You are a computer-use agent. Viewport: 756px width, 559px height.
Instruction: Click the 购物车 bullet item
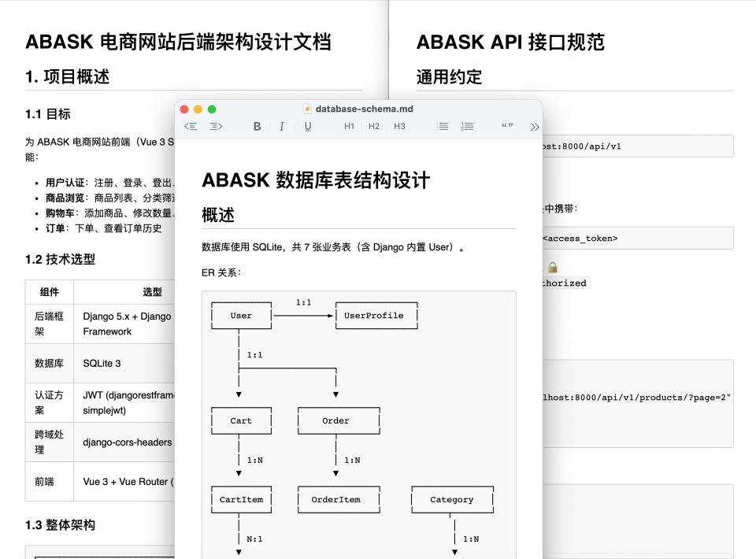[110, 213]
